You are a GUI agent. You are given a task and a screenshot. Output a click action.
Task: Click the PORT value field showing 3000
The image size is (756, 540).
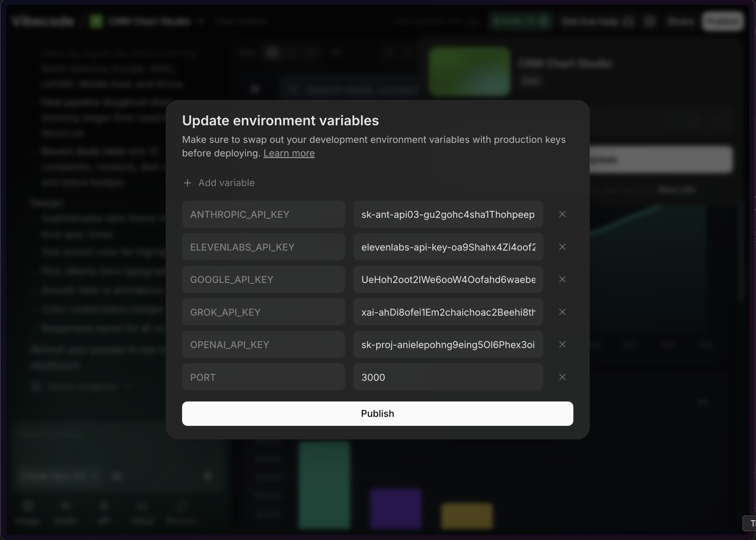[447, 377]
